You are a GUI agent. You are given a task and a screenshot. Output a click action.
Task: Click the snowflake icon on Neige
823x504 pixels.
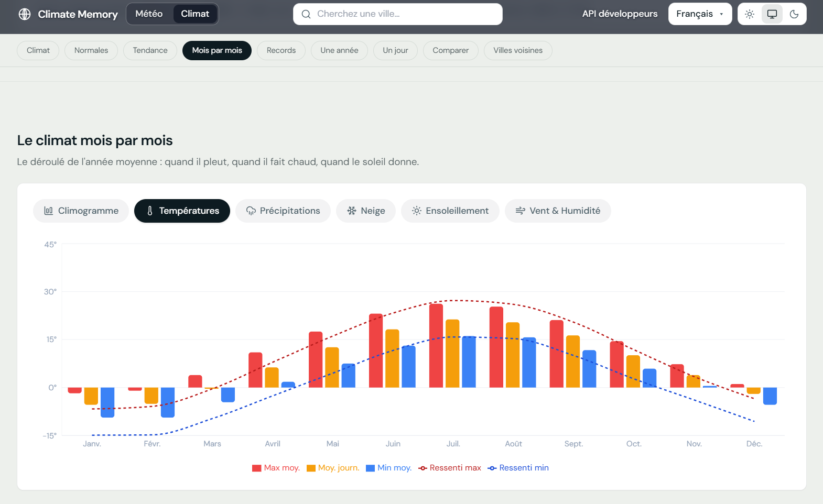point(352,211)
